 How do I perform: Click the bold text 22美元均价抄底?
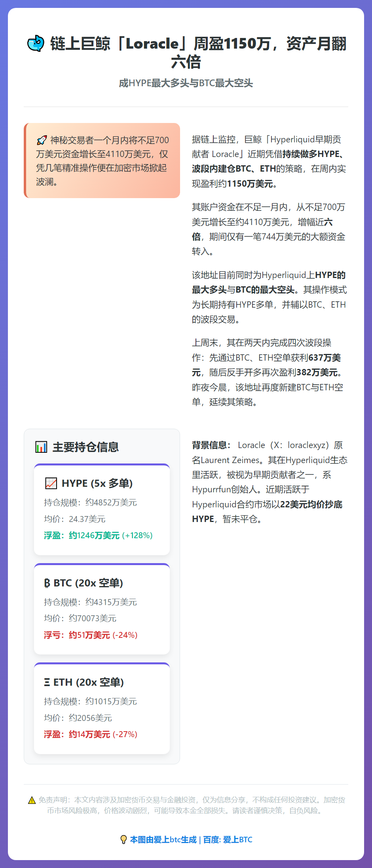point(311,505)
